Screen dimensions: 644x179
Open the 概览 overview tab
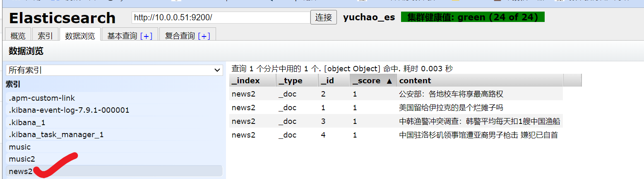(x=18, y=36)
